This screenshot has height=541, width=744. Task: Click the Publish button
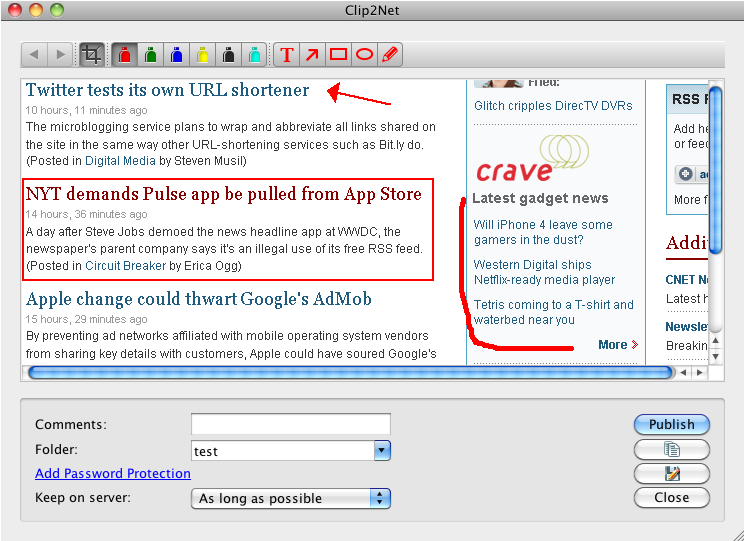tap(671, 424)
